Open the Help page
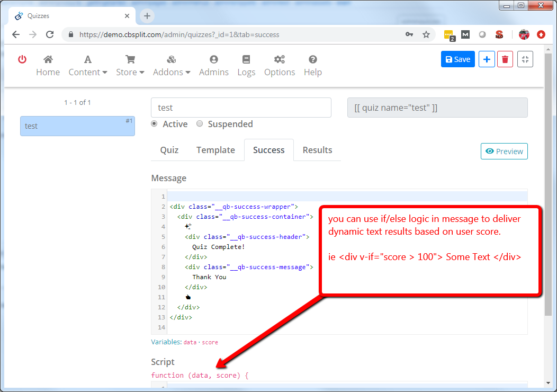 pos(312,66)
